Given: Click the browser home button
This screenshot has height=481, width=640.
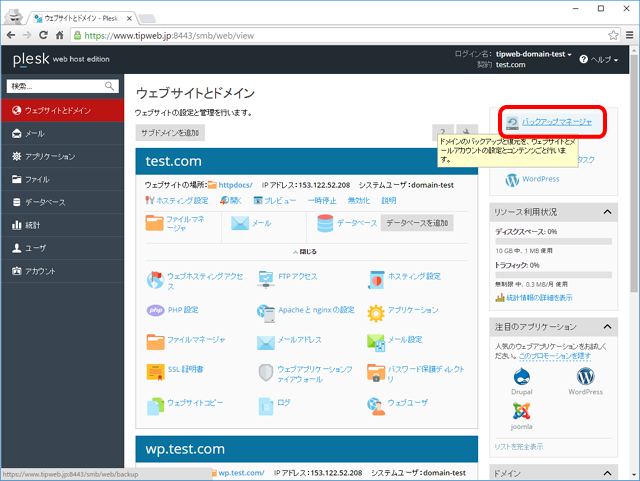Looking at the screenshot, I should [60, 35].
